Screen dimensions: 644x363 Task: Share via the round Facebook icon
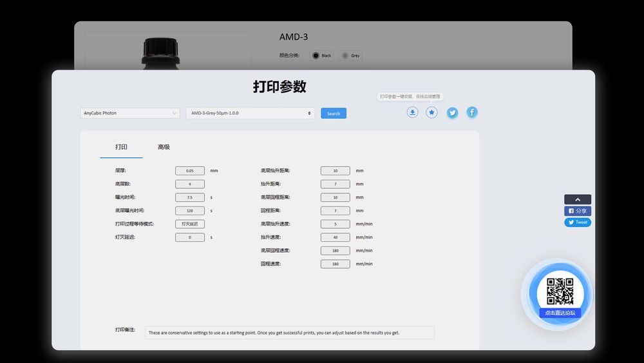(x=472, y=112)
